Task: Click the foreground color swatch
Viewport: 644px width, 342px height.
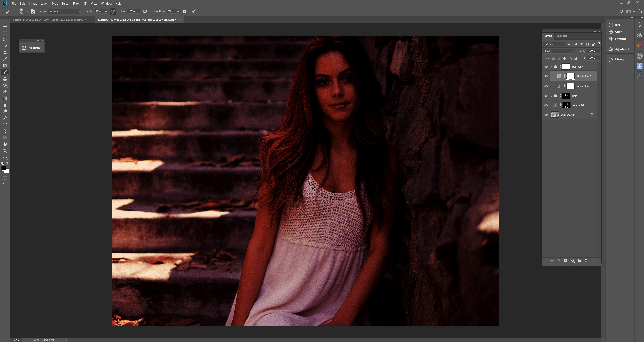Action: pyautogui.click(x=4, y=168)
